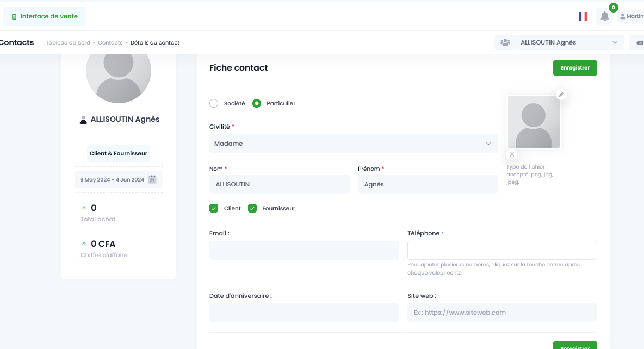Click into the Téléphone input field
This screenshot has height=349, width=644.
(x=502, y=250)
